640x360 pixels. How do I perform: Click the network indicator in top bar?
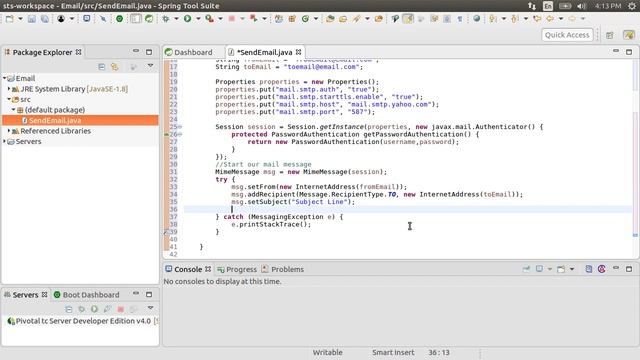531,6
